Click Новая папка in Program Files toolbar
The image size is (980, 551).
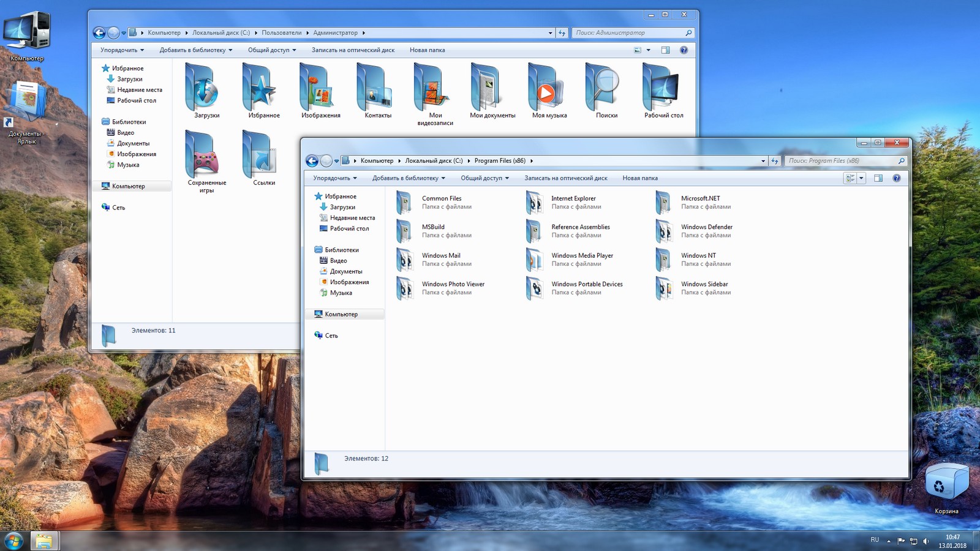(x=639, y=178)
